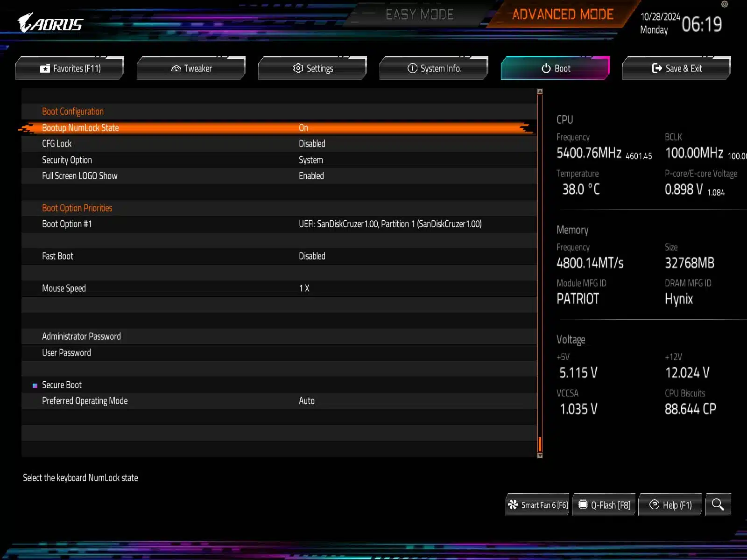
Task: Click the gear icon beside the clock
Action: pos(725,4)
